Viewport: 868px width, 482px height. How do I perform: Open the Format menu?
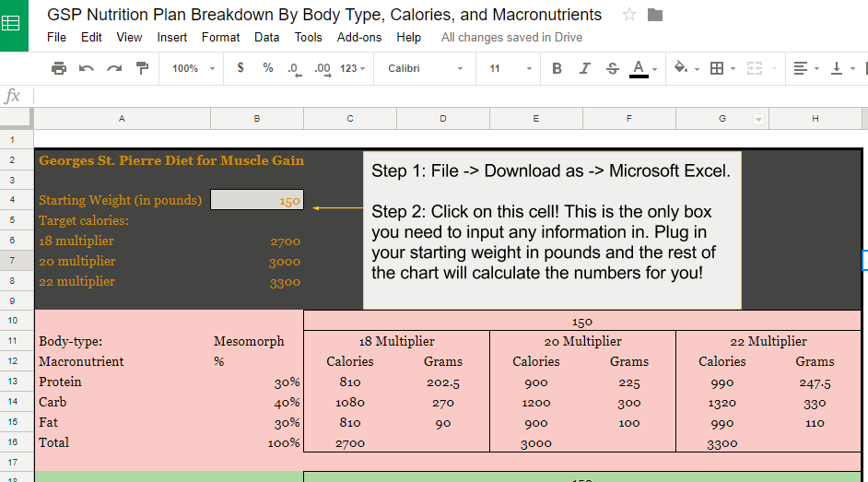[x=220, y=37]
